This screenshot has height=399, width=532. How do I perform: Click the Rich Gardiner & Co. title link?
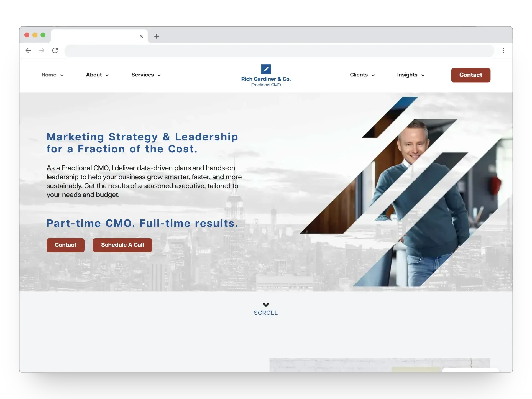pos(266,79)
